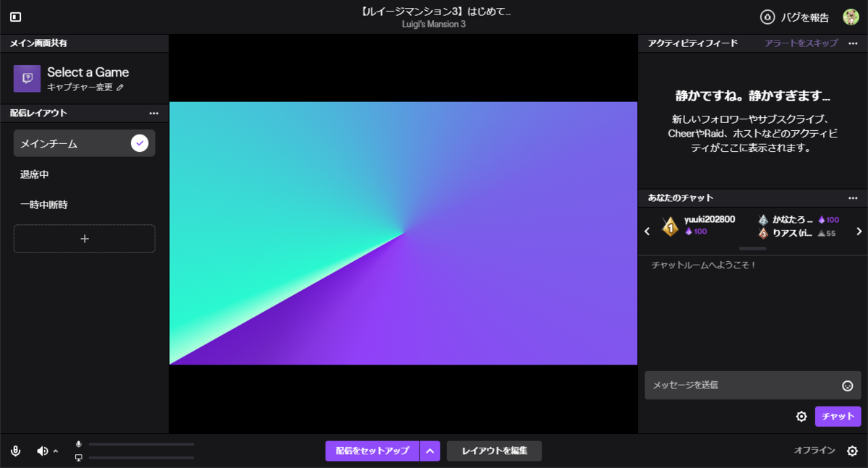Click the 配信をセットアップ button
Viewport: 868px width, 468px height.
373,450
